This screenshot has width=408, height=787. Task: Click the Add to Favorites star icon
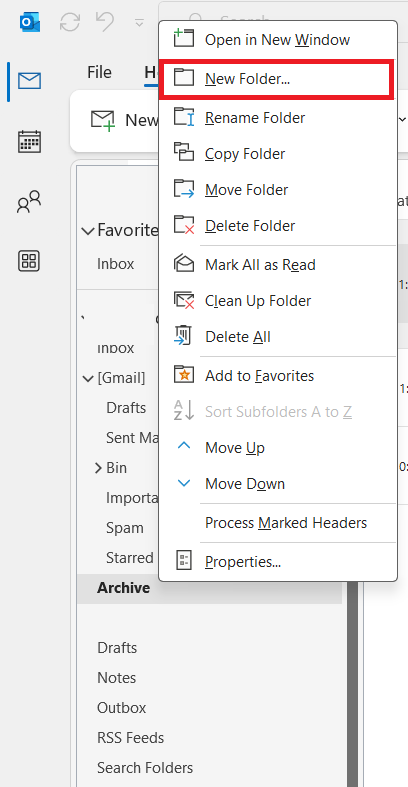[x=184, y=374]
